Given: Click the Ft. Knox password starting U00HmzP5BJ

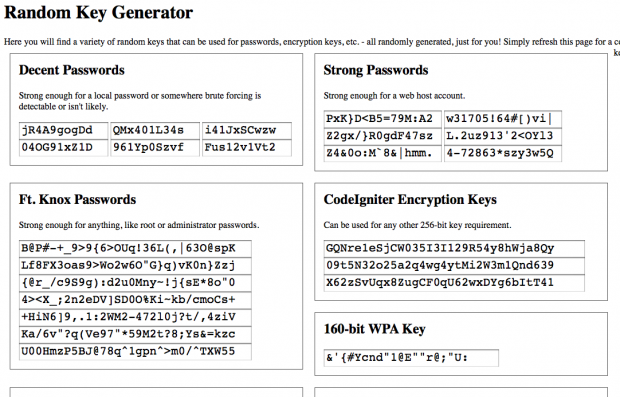Looking at the screenshot, I should [135, 352].
